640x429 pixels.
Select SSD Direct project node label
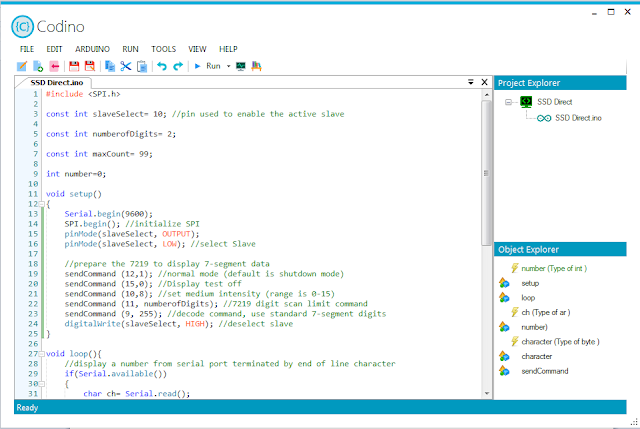pyautogui.click(x=554, y=102)
